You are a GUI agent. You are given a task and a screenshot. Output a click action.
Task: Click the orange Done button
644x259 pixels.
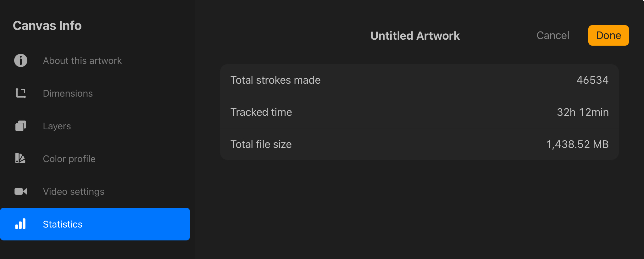(x=608, y=35)
